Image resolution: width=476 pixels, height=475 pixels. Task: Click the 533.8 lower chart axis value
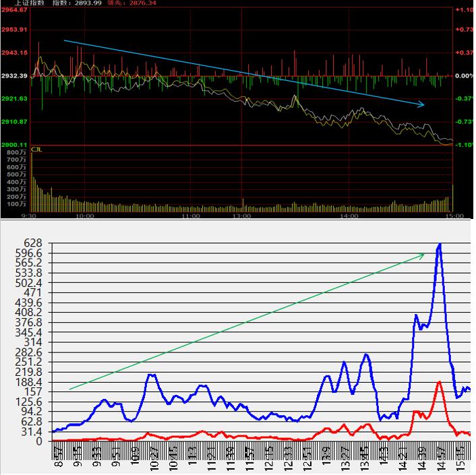tap(29, 273)
